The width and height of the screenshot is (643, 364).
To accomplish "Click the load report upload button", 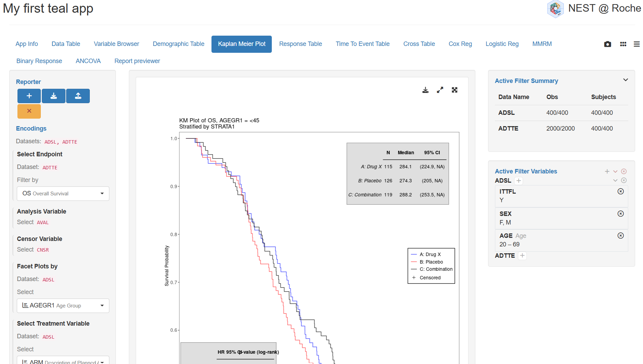I will click(x=78, y=96).
